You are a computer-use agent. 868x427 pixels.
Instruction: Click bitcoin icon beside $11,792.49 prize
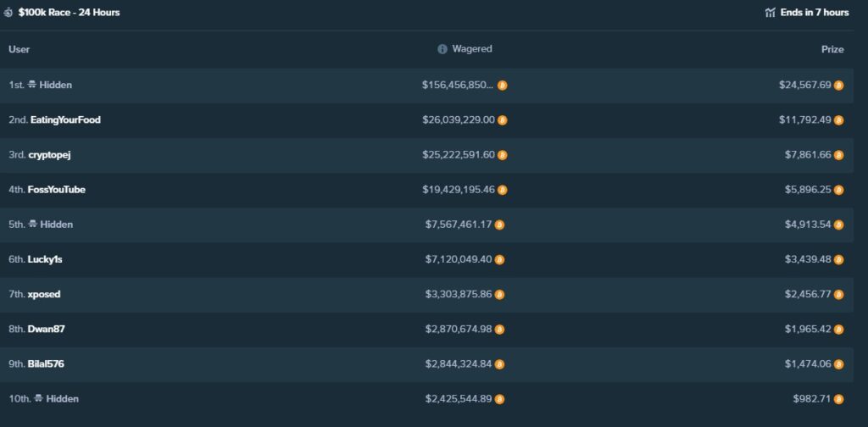point(838,120)
